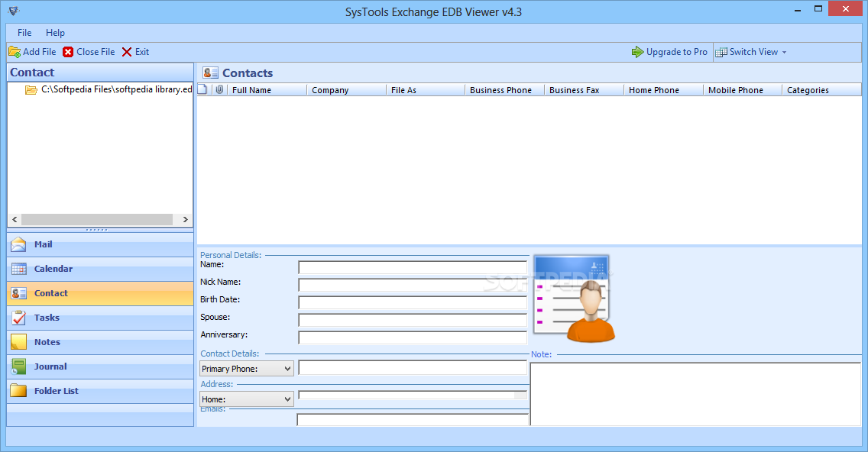Click the red X Exit icon
The image size is (868, 452).
127,52
